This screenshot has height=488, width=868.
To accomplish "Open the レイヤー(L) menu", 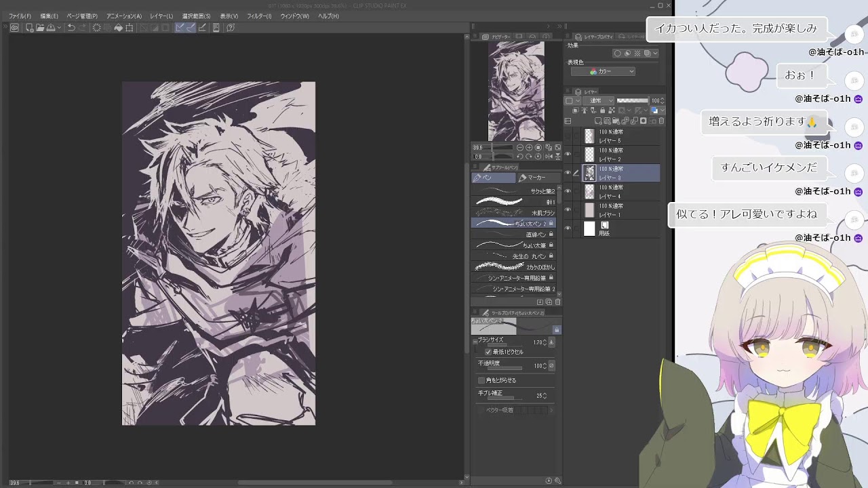I will tap(161, 16).
